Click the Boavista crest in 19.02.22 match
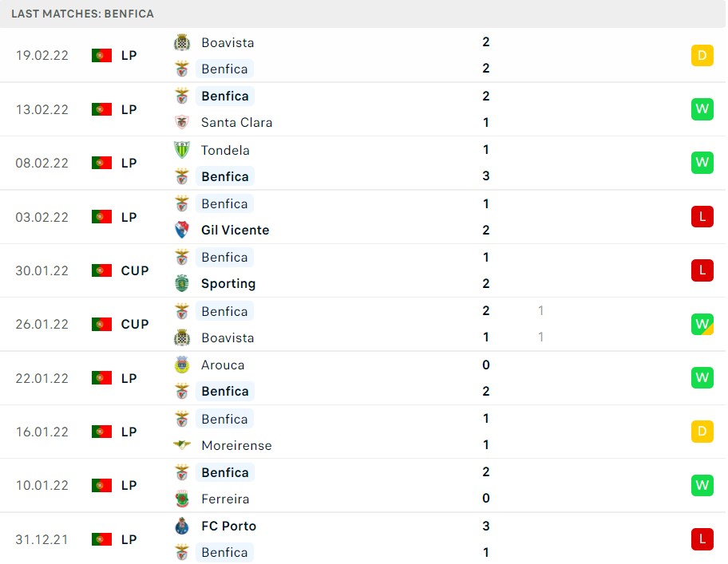 (x=181, y=42)
